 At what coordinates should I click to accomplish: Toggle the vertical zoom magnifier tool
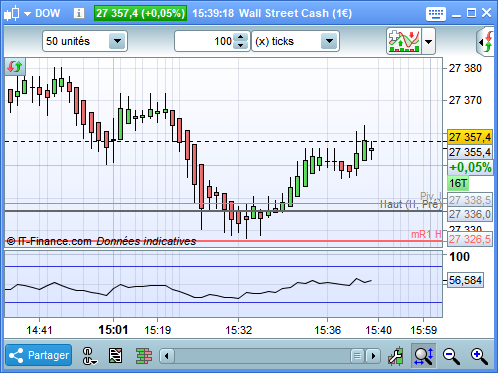[x=423, y=356]
